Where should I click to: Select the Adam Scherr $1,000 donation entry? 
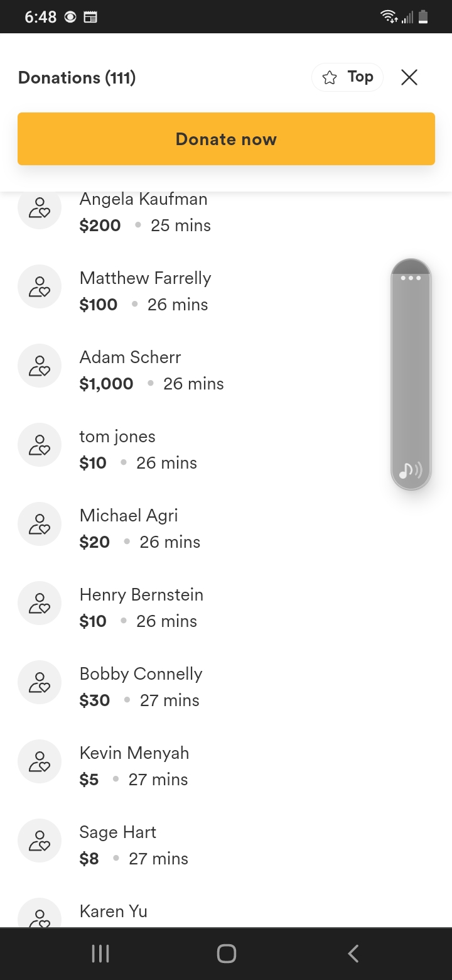(151, 371)
